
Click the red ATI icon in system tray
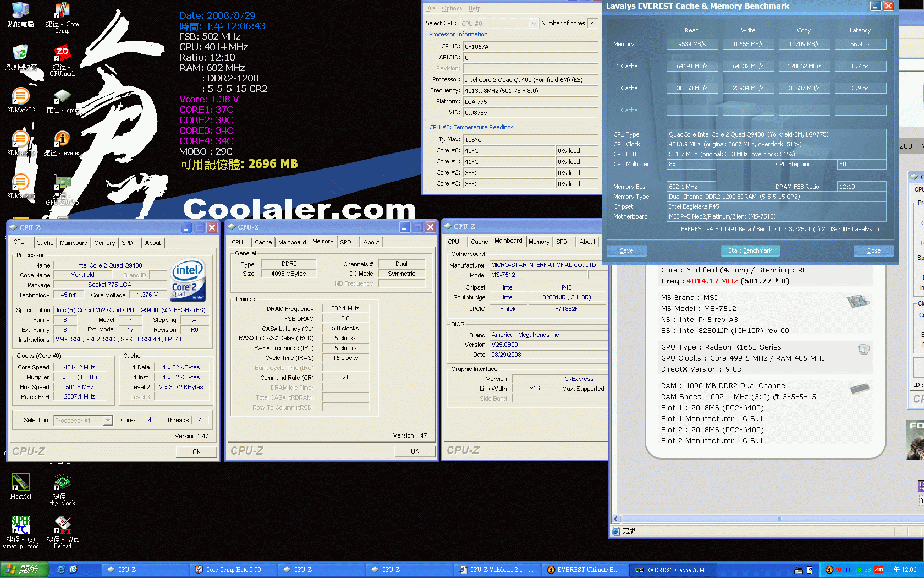879,570
